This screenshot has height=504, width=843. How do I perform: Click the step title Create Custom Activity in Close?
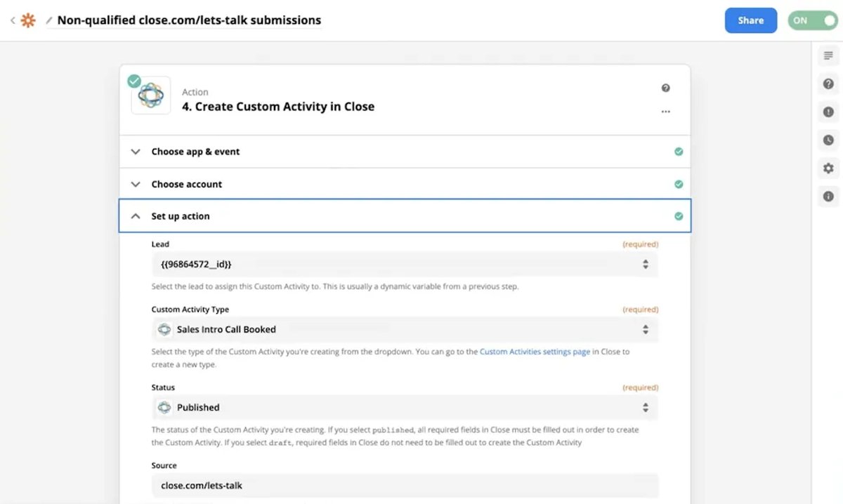(278, 107)
